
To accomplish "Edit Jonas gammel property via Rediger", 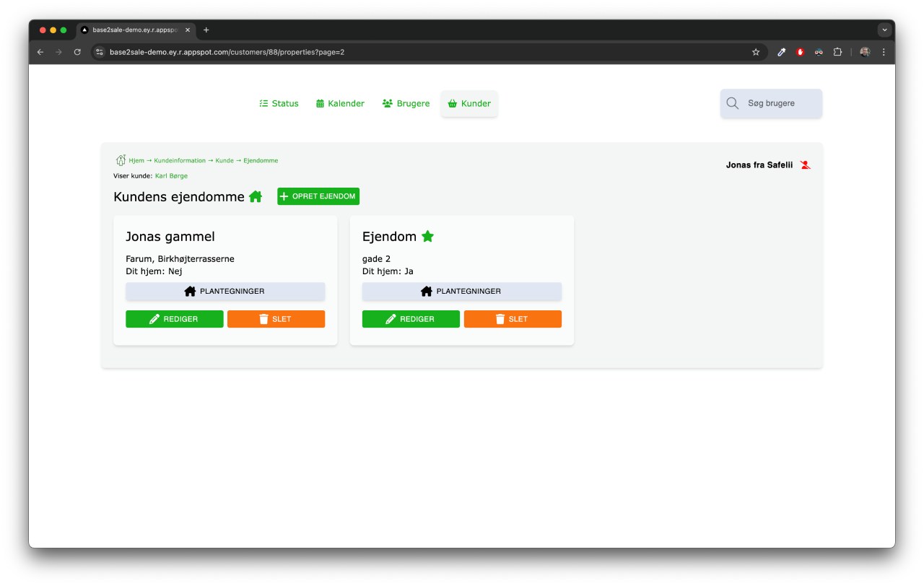I will coord(174,319).
